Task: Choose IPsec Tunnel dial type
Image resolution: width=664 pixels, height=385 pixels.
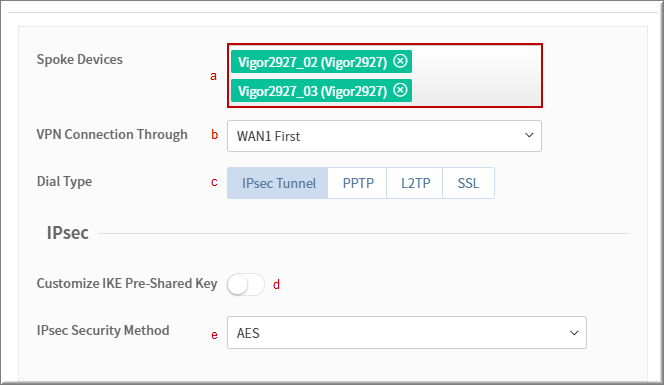Action: (x=278, y=183)
